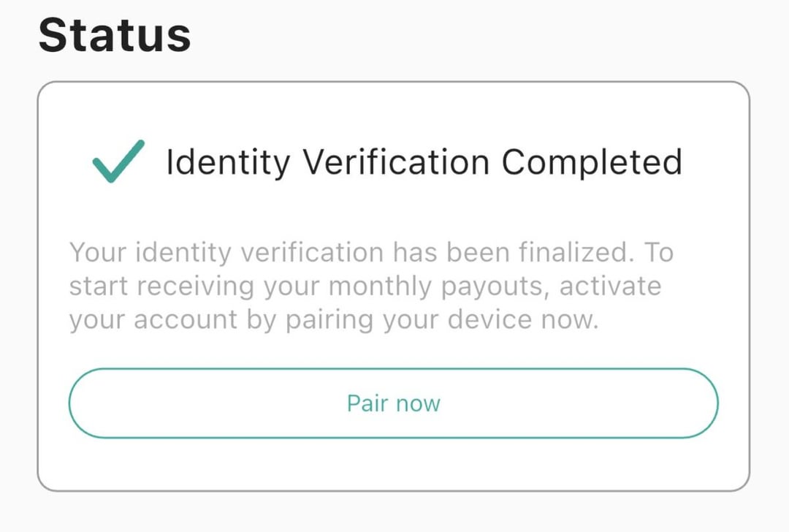Click the teal verification checkmark icon
Image resolution: width=789 pixels, height=532 pixels.
[118, 161]
